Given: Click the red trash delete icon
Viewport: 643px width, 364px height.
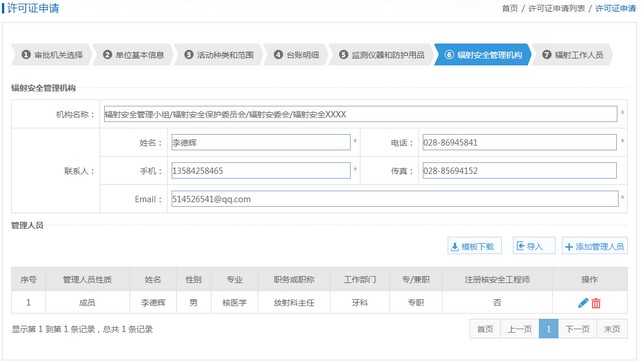Looking at the screenshot, I should tap(596, 303).
